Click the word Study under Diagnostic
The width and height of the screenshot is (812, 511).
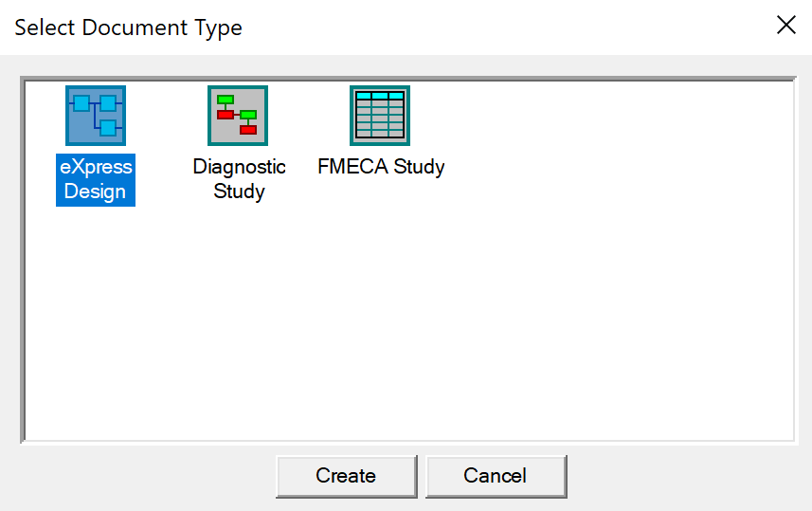[x=239, y=192]
